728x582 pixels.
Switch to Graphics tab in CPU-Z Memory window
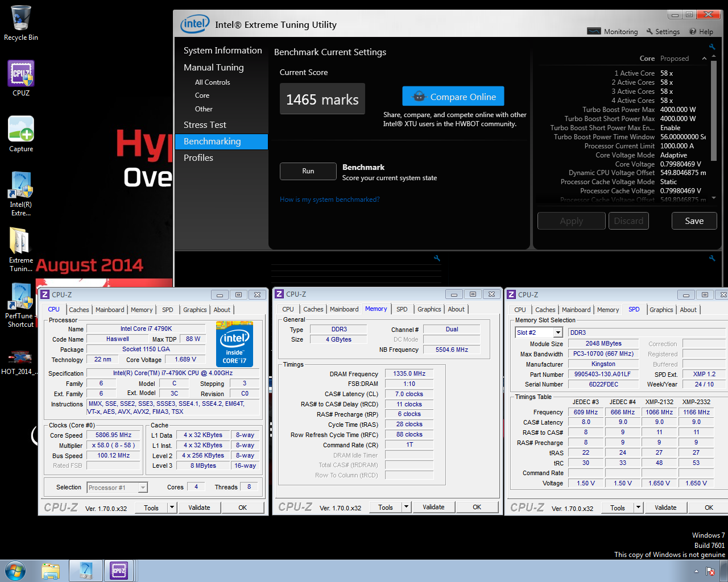[429, 309]
